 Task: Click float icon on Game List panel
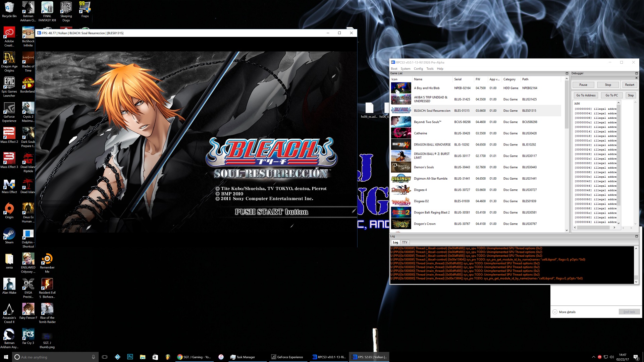pyautogui.click(x=567, y=73)
